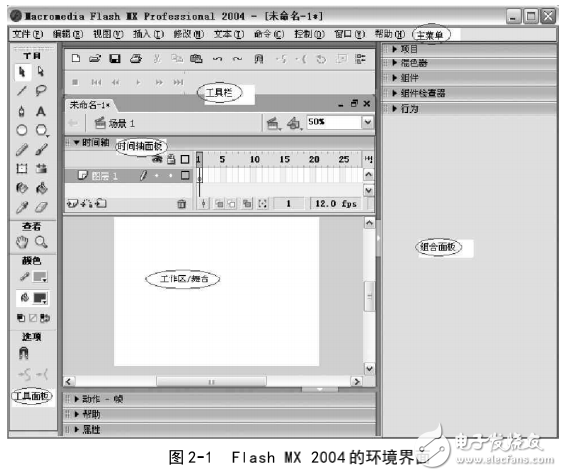The width and height of the screenshot is (562, 476).
Task: Toggle onion skin button in timeline
Action: [x=219, y=204]
